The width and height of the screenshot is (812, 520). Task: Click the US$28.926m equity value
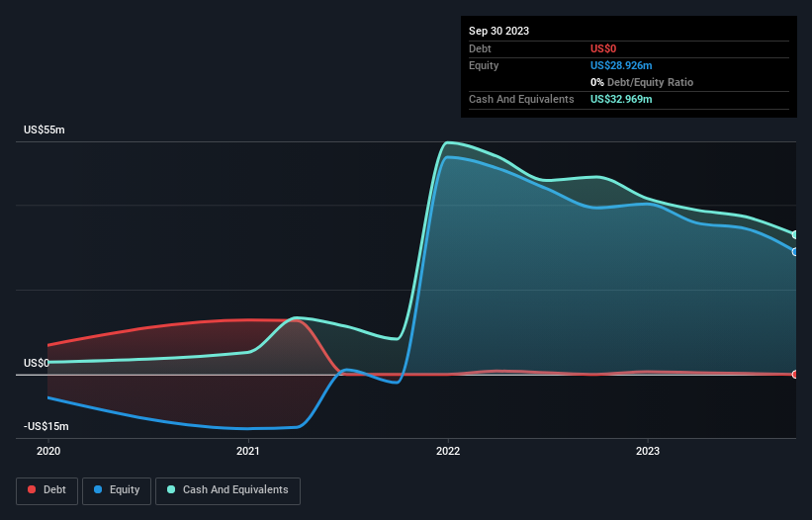[621, 65]
